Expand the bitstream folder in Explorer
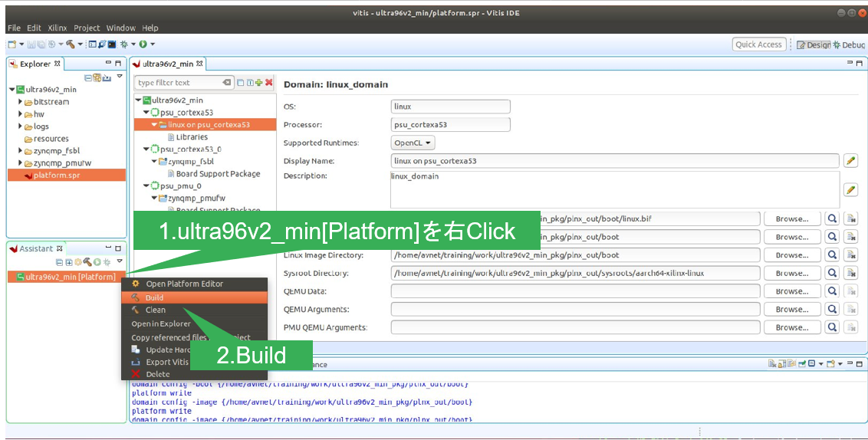The image size is (868, 440). 21,102
